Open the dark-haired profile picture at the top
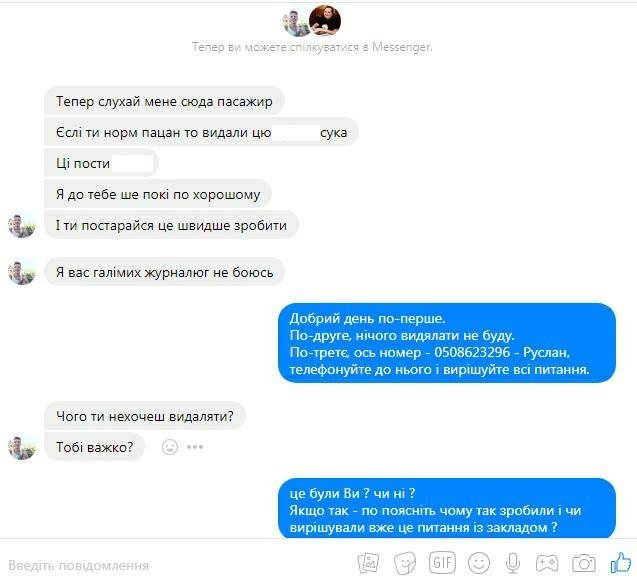637x587 pixels. (325, 20)
